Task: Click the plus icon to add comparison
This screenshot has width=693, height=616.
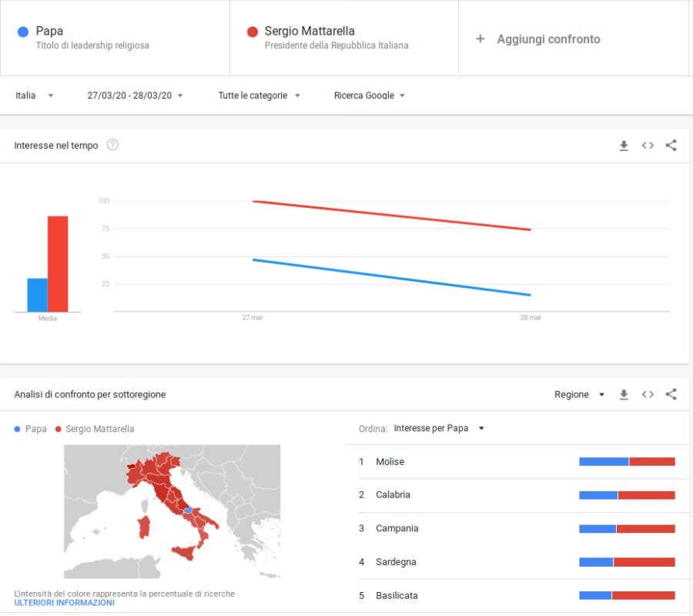Action: tap(480, 38)
